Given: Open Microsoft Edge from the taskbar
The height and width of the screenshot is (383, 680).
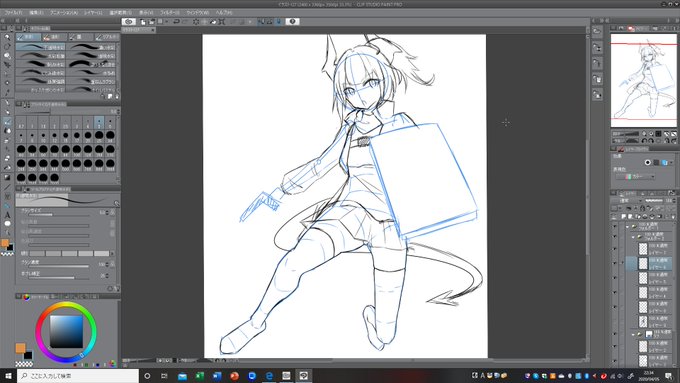Looking at the screenshot, I should pyautogui.click(x=269, y=376).
